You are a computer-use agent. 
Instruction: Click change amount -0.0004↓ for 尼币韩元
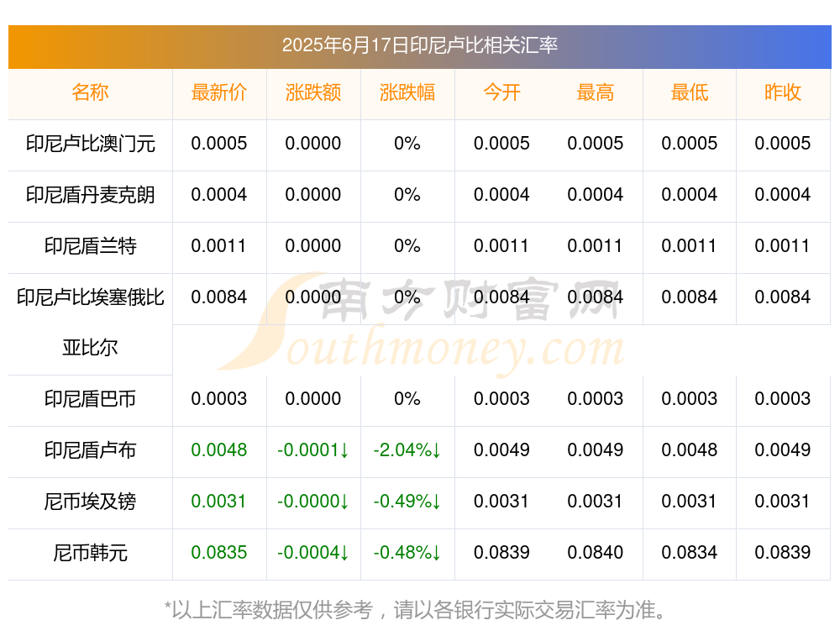313,553
